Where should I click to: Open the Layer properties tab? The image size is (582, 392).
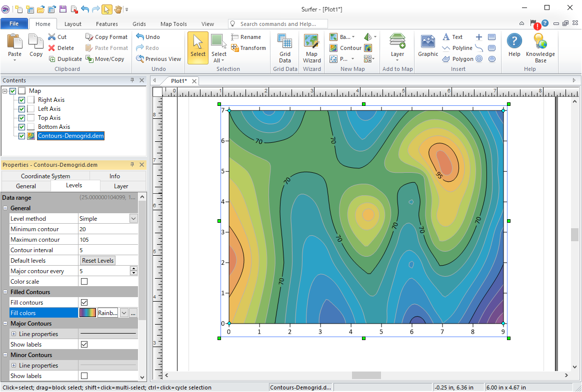[121, 186]
